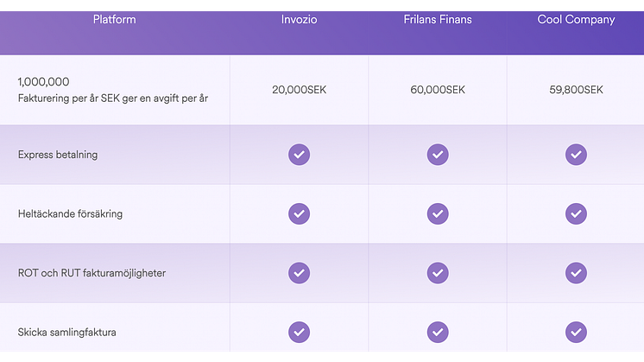The image size is (644, 362).
Task: Click Invozio Heltäckande försäkring checkmark
Action: (x=299, y=213)
